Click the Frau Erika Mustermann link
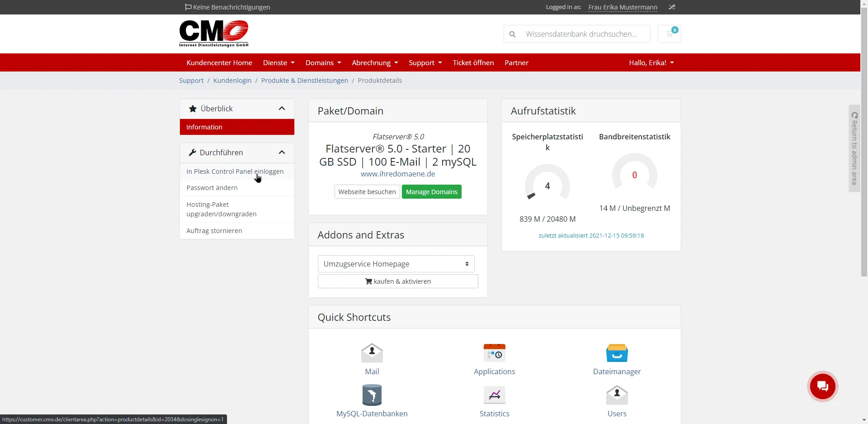This screenshot has width=868, height=424. pos(623,7)
